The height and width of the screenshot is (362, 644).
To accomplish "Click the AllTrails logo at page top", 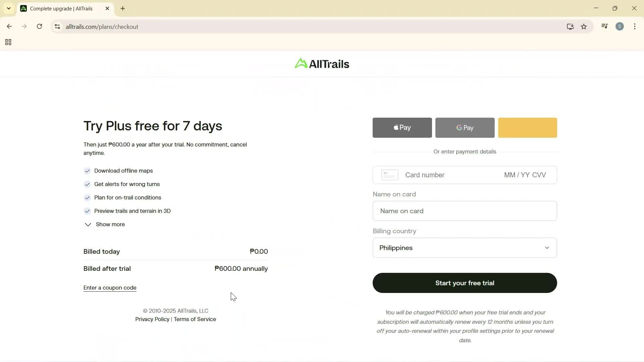I will 321,63.
